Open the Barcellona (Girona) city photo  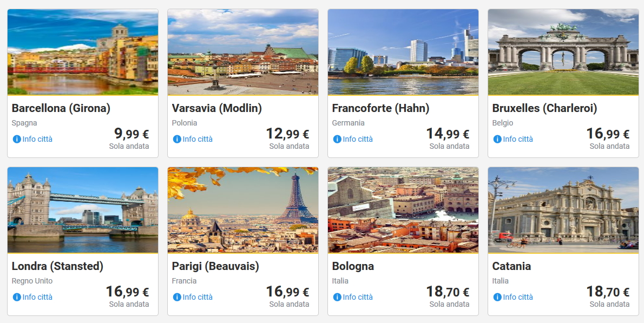click(83, 52)
